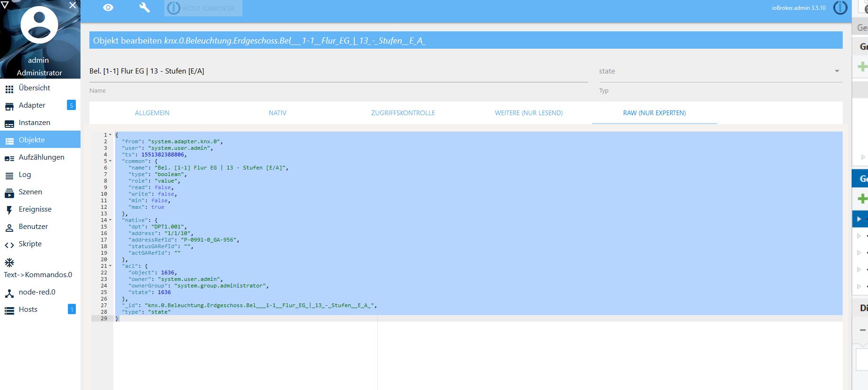Viewport: 868px width, 390px height.
Task: Click the Szenen icon
Action: pos(9,193)
